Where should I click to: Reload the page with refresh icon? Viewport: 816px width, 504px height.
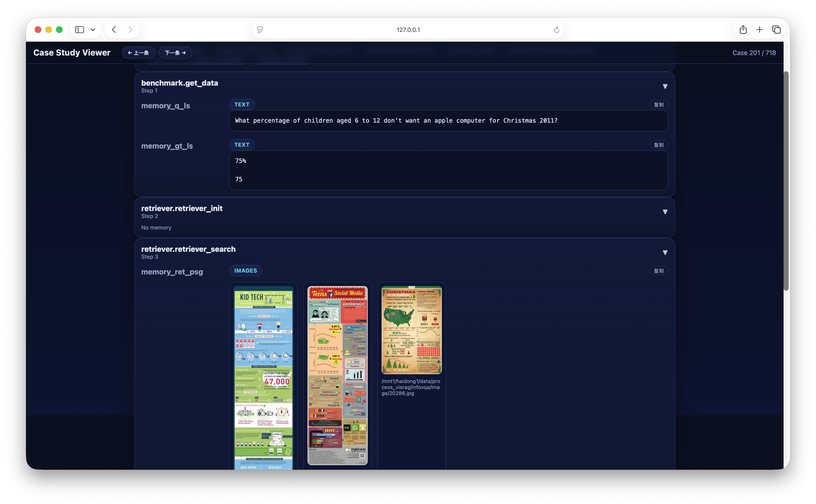coord(556,30)
